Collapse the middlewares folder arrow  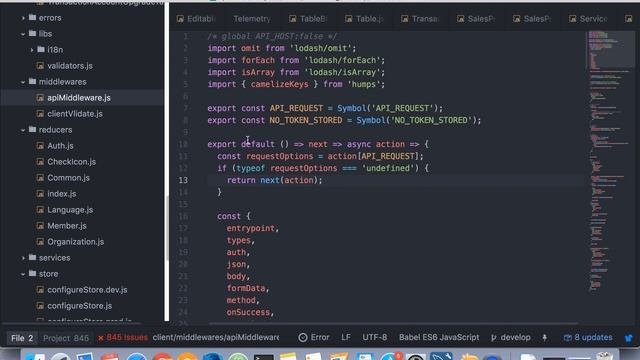[x=23, y=82]
